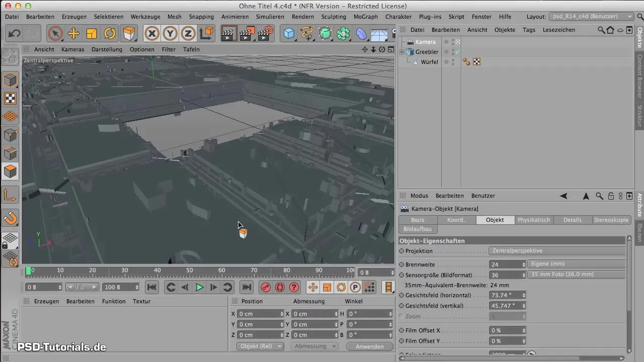Play the animation forwards

tap(199, 287)
